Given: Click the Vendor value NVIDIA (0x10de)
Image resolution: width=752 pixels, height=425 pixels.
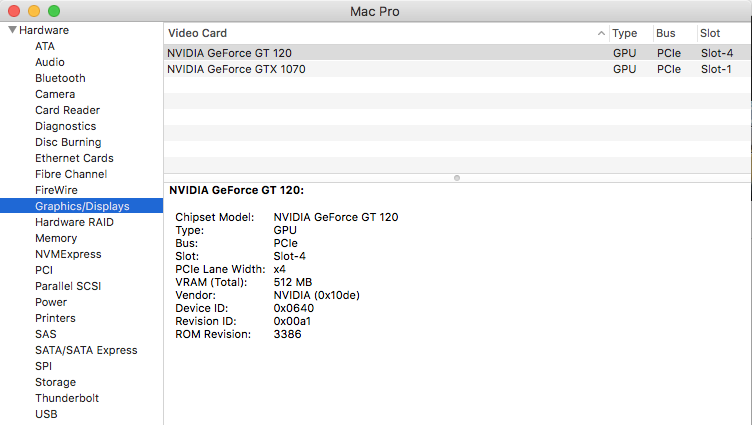Looking at the screenshot, I should (x=317, y=295).
